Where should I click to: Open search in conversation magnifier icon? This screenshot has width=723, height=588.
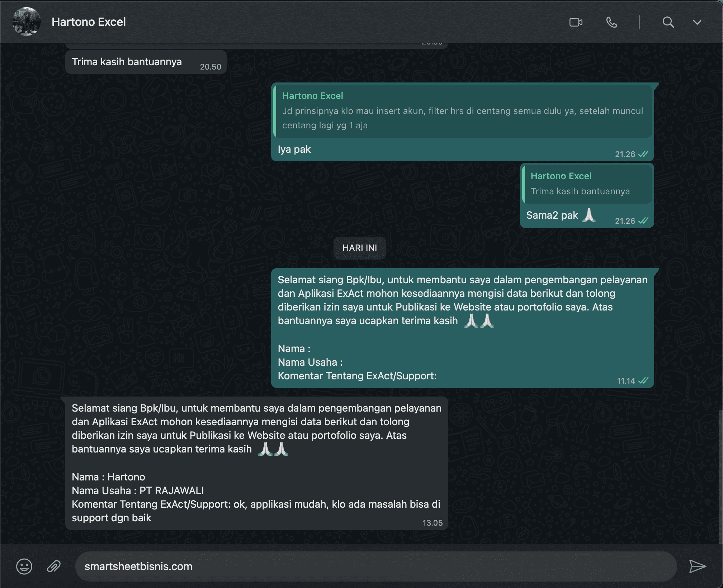[668, 22]
